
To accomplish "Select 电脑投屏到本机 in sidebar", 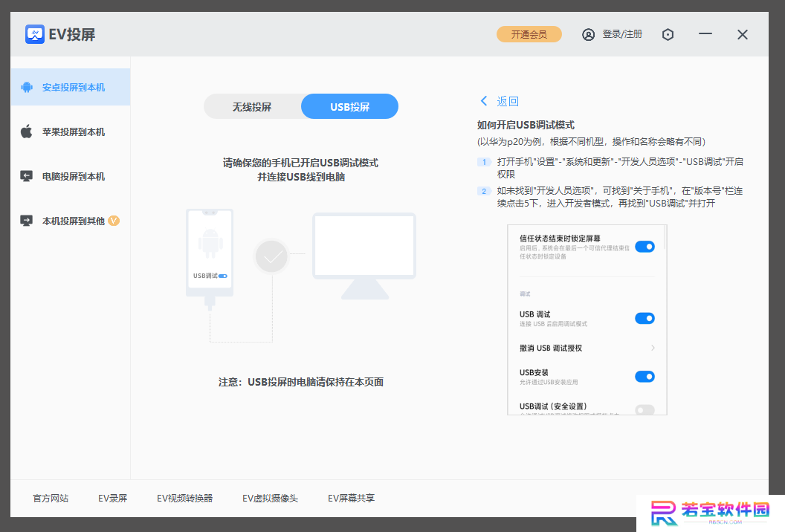I will coord(71,176).
